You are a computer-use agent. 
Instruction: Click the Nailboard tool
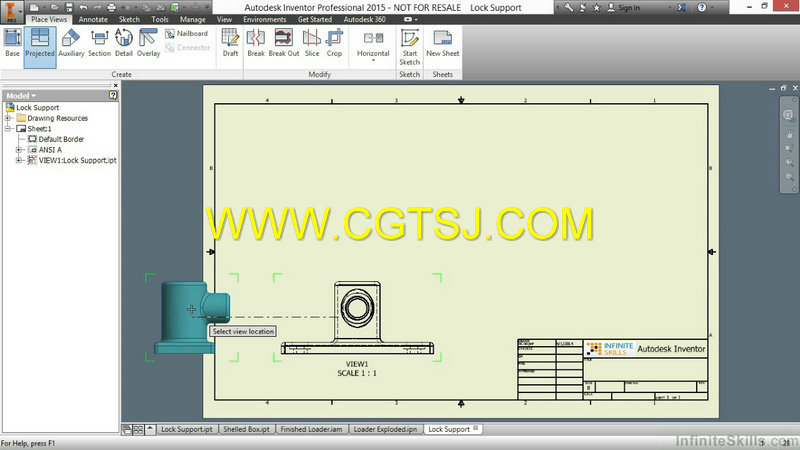pyautogui.click(x=187, y=33)
